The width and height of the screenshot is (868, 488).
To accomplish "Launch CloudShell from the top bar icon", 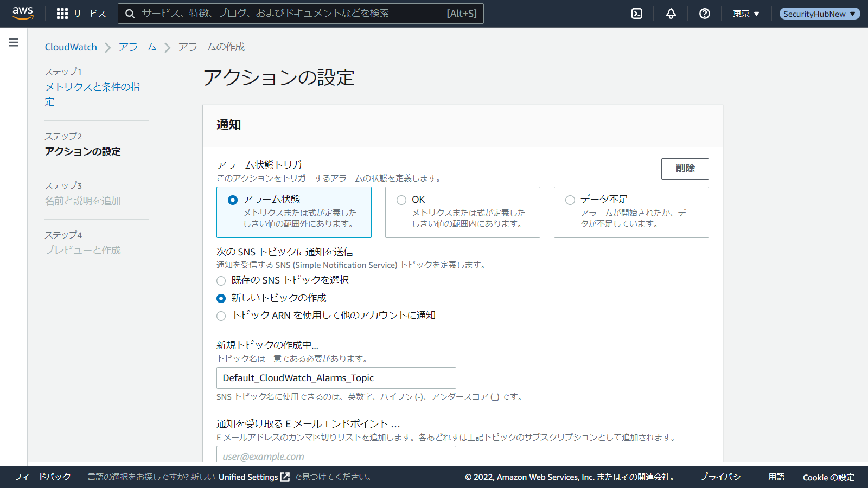I will (637, 14).
